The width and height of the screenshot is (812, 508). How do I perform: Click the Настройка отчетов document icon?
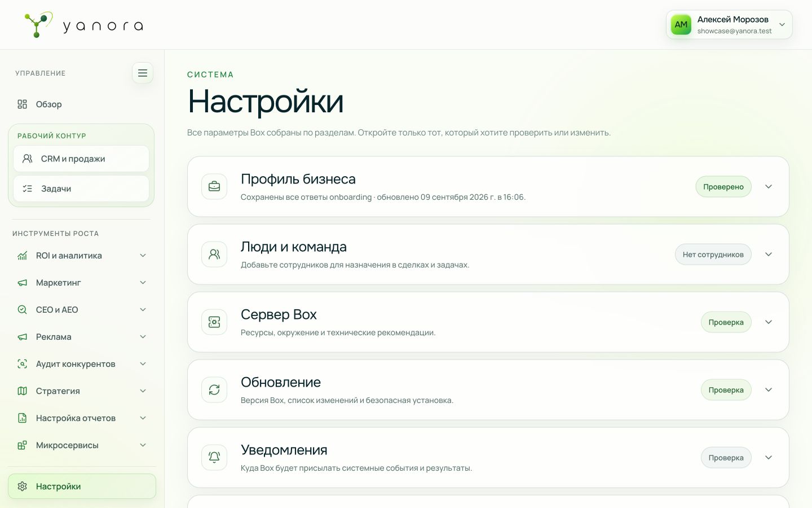tap(22, 418)
